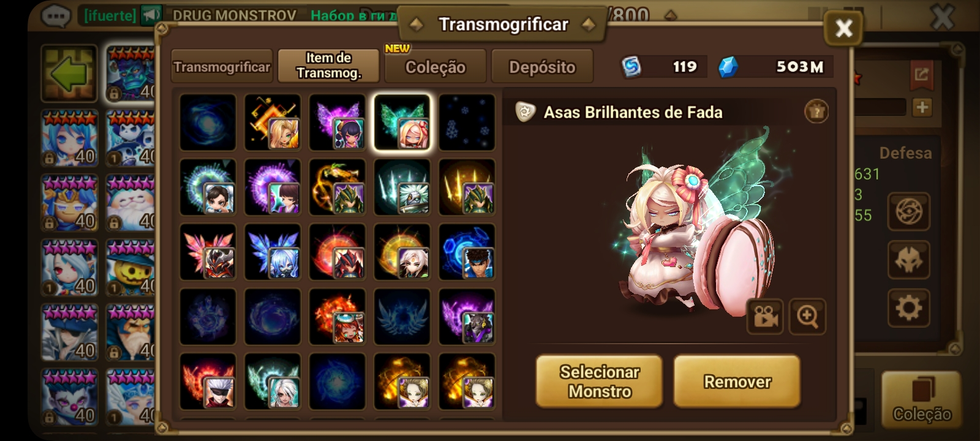Image resolution: width=980 pixels, height=441 pixels.
Task: Open the chat bubble icon
Action: click(x=56, y=15)
